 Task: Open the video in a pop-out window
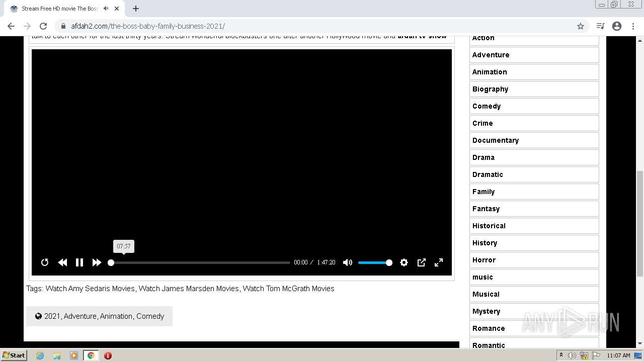pos(422,262)
